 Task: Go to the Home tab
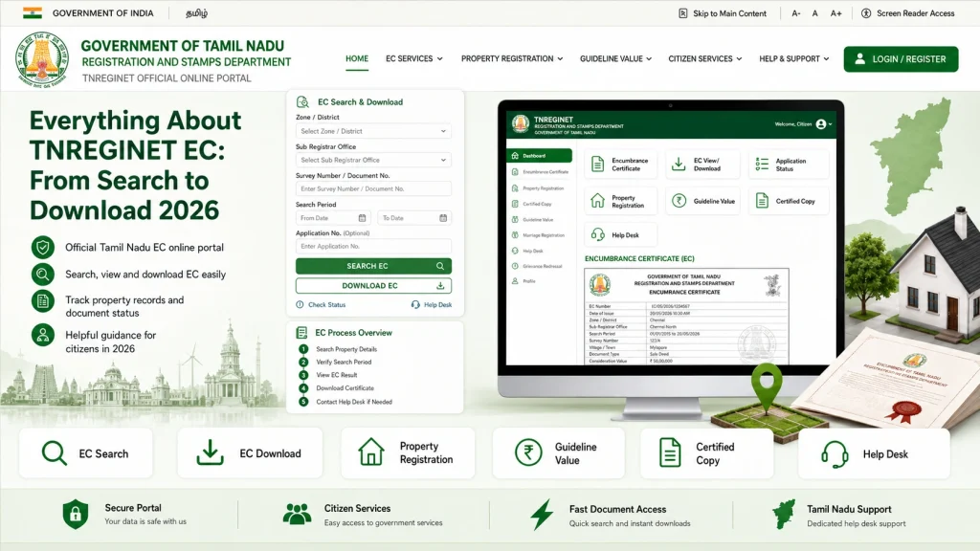(x=357, y=58)
